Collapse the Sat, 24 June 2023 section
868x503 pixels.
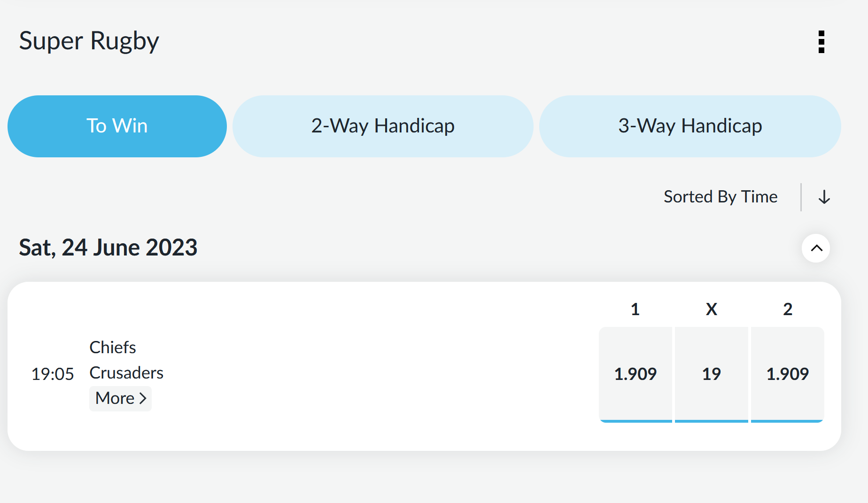[816, 248]
